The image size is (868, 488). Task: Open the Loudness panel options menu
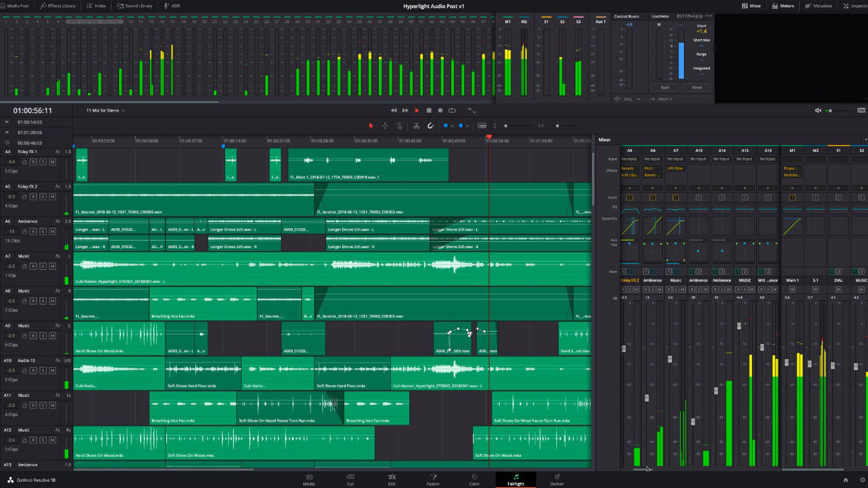coord(709,16)
